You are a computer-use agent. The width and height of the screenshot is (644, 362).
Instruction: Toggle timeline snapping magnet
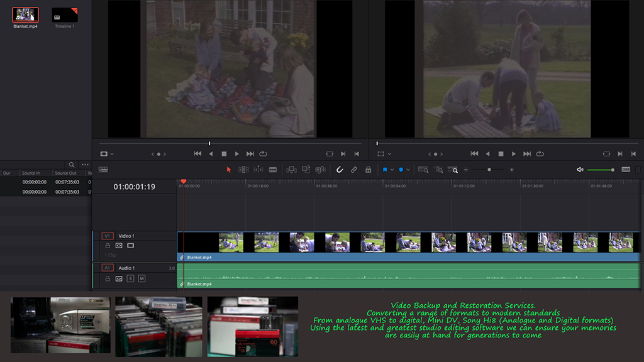point(340,170)
